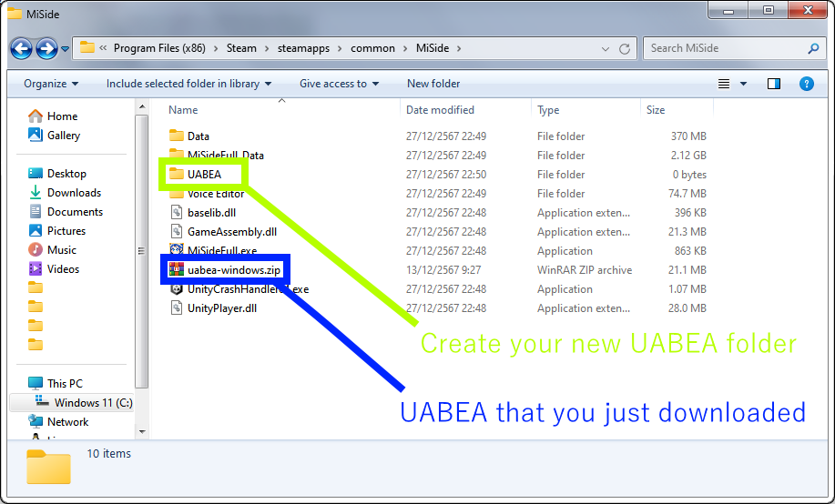Open Help with the question mark icon

coord(807,84)
